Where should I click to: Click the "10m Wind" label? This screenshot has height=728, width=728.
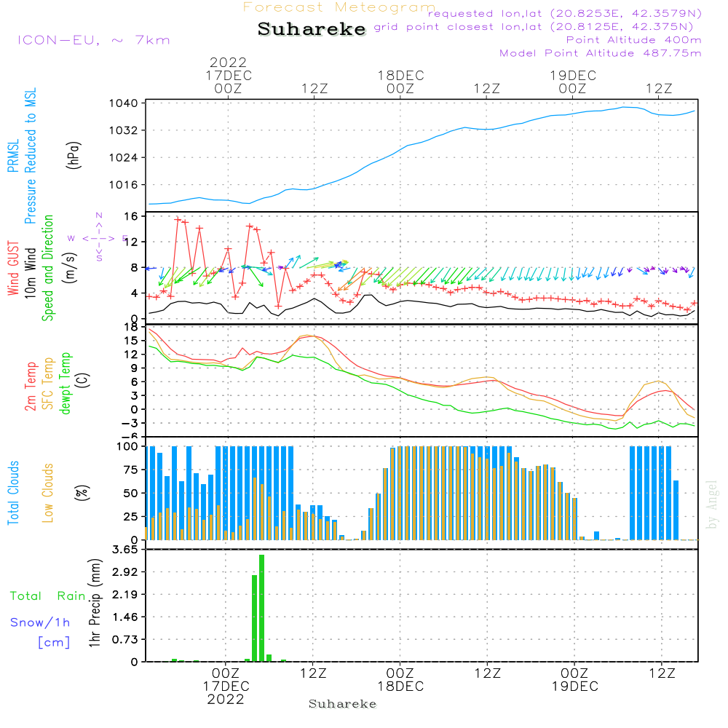pos(30,272)
